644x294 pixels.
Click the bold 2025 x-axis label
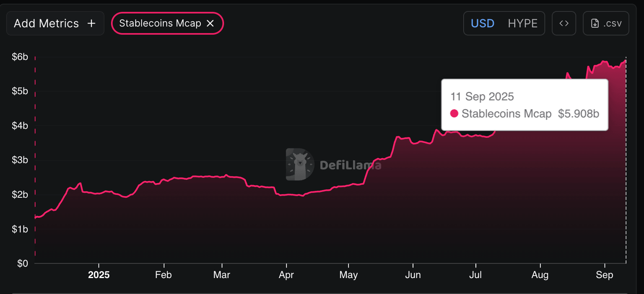(x=99, y=275)
